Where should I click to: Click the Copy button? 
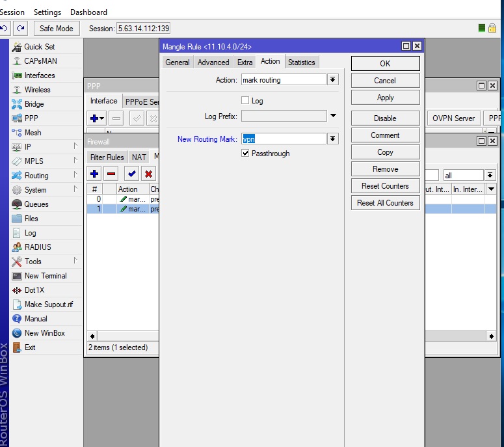click(385, 152)
